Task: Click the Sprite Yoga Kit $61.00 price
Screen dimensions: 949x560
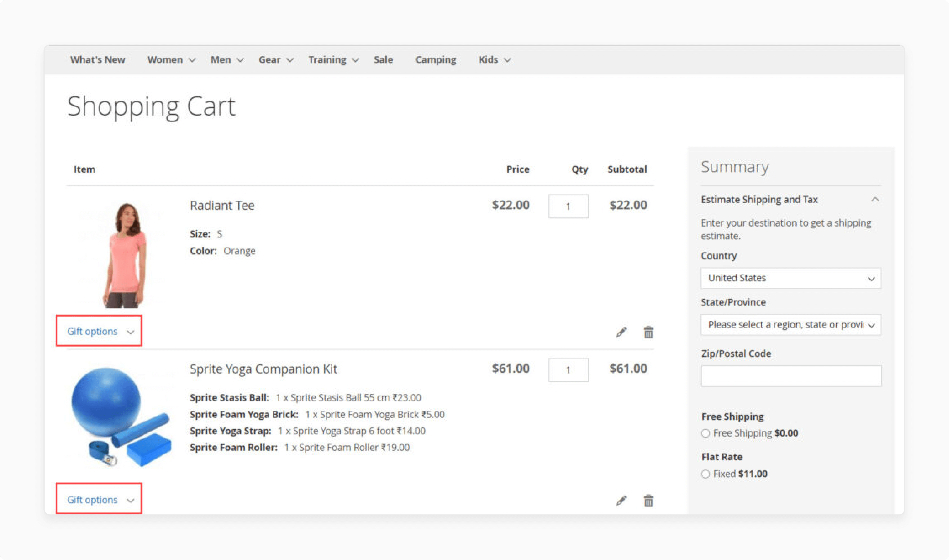Action: [x=511, y=368]
